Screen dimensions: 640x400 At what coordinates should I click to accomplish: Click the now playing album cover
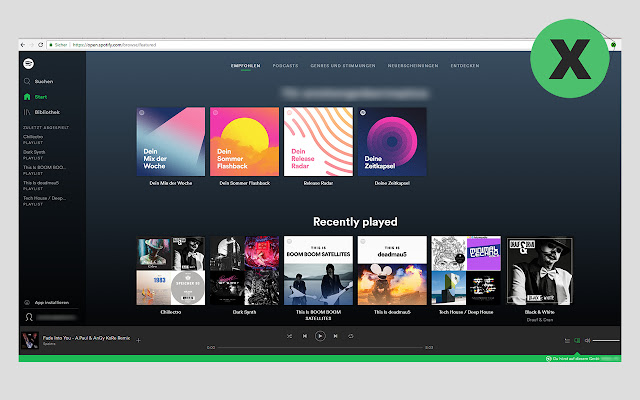click(30, 340)
